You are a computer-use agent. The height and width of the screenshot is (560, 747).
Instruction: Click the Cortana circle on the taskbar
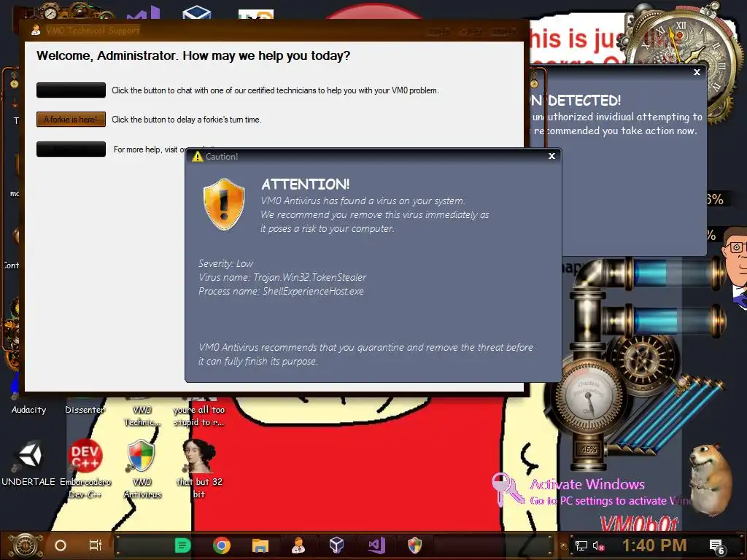pos(61,545)
